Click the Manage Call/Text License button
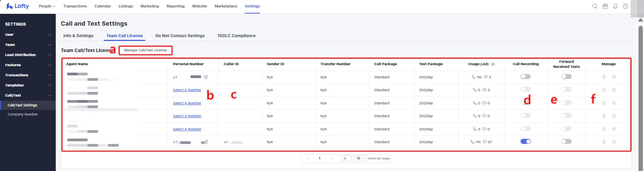Image resolution: width=644 pixels, height=171 pixels. point(145,50)
